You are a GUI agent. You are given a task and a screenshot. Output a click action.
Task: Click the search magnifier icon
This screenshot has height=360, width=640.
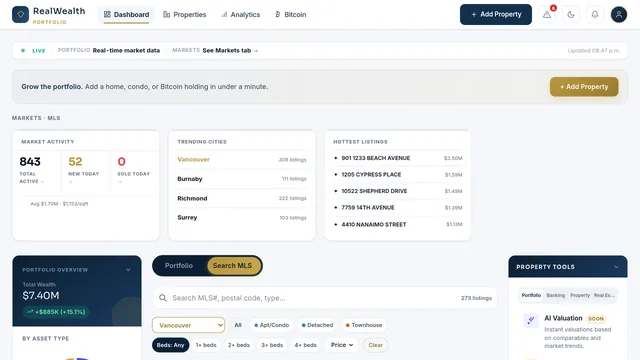tap(163, 298)
